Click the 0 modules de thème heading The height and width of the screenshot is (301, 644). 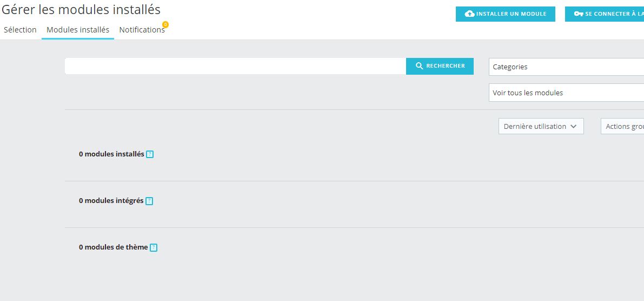(x=114, y=247)
